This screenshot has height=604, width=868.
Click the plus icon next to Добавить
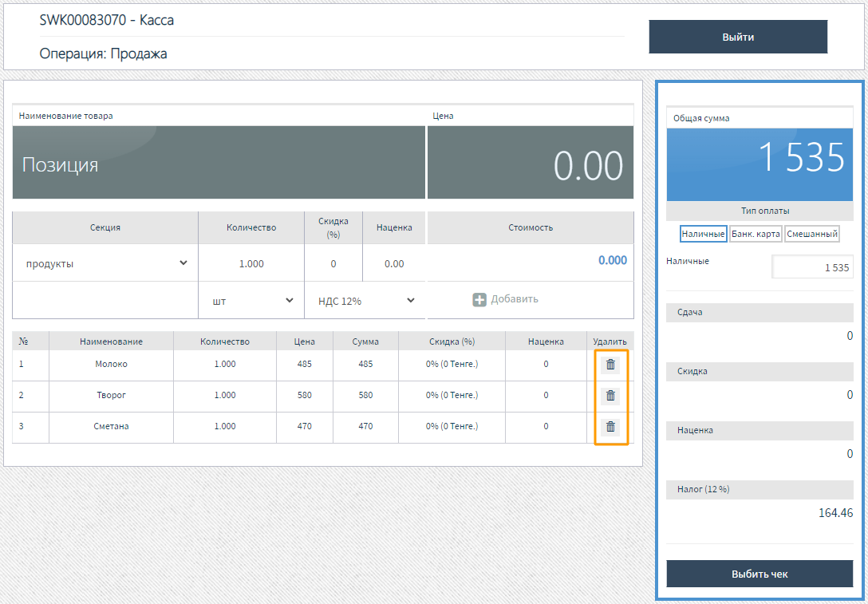[x=479, y=299]
